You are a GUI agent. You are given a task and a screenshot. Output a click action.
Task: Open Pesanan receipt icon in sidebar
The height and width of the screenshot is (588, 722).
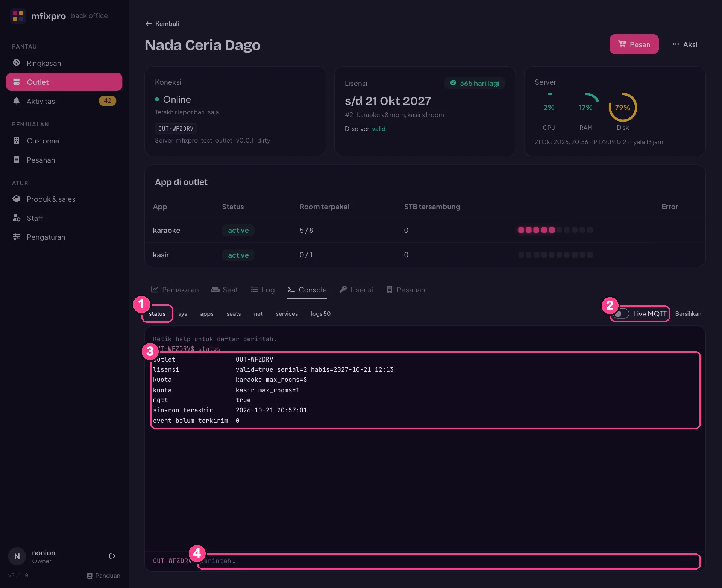point(17,160)
